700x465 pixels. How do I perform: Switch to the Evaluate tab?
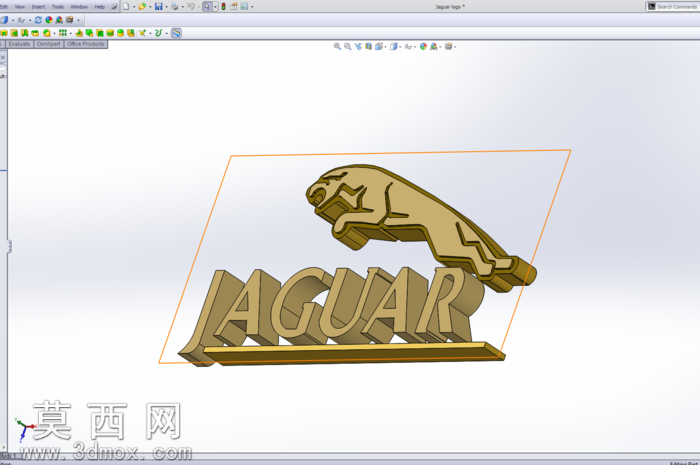[x=19, y=44]
